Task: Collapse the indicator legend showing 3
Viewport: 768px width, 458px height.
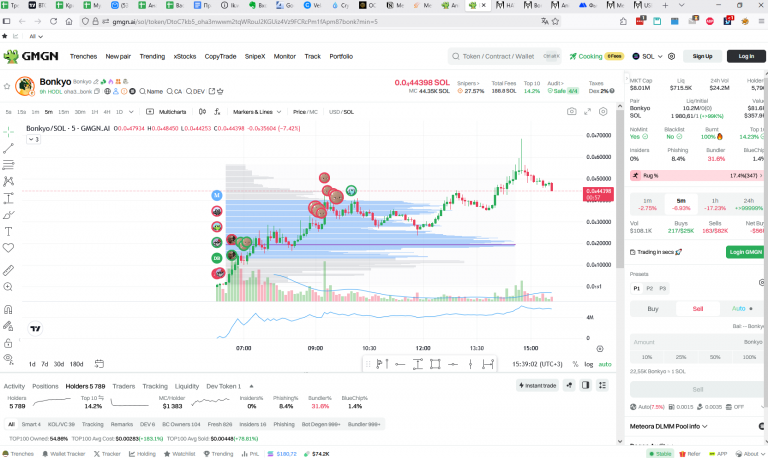Action: pyautogui.click(x=33, y=139)
